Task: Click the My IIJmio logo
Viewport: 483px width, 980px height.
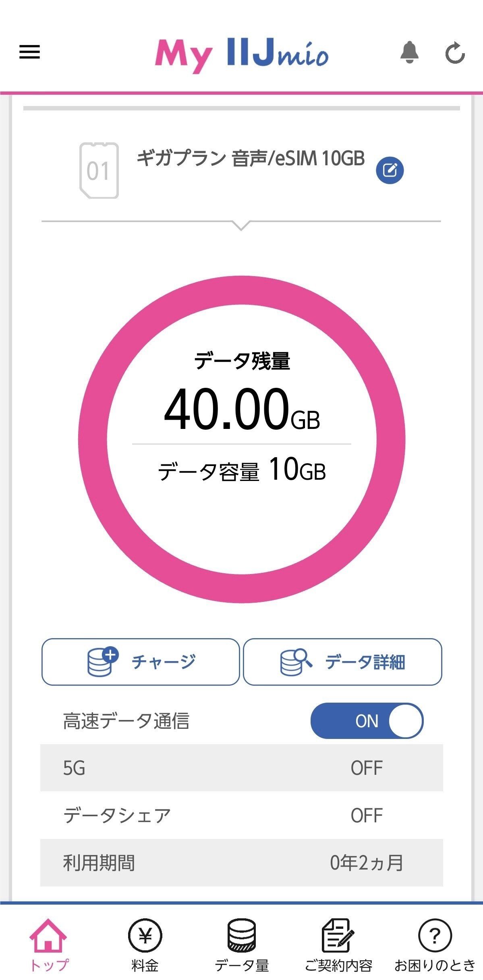Action: pyautogui.click(x=241, y=55)
